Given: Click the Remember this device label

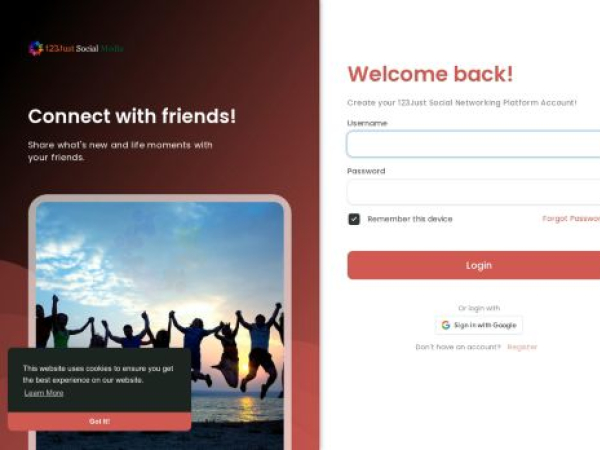Looking at the screenshot, I should [x=410, y=219].
